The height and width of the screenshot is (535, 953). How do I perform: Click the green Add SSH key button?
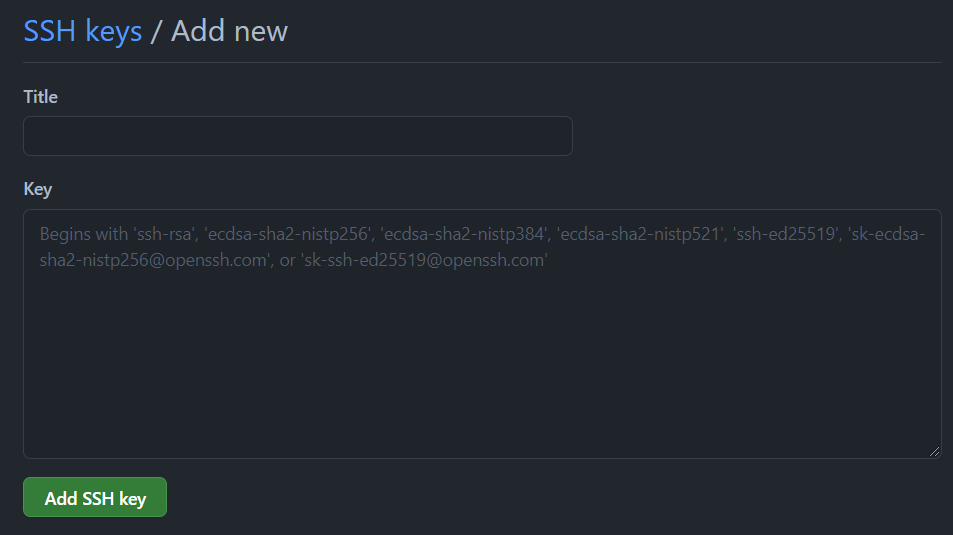click(95, 497)
